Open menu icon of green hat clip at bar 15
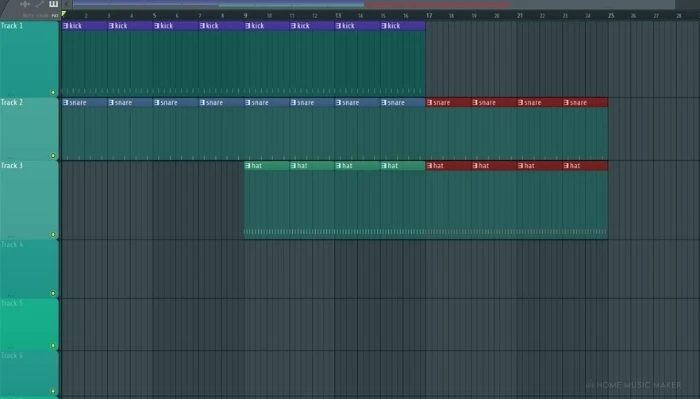The width and height of the screenshot is (700, 399). coord(384,166)
